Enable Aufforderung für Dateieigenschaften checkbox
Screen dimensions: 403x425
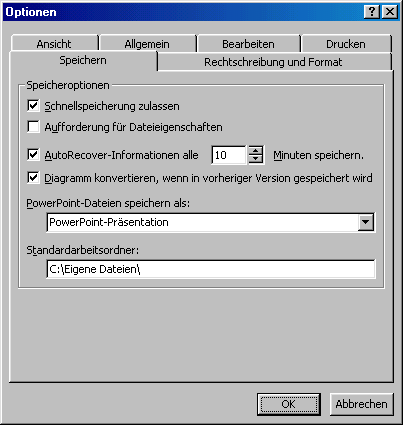[x=33, y=127]
